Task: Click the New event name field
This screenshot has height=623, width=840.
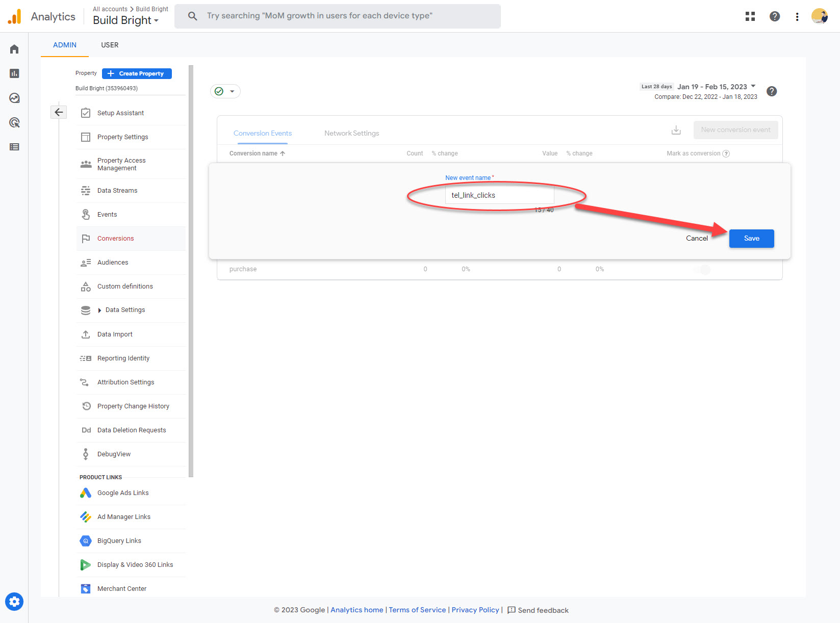Action: click(499, 195)
